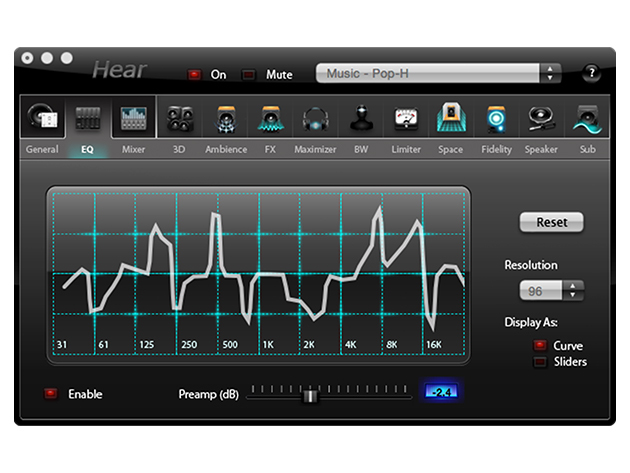
Task: Select the Speaker icon
Action: (x=541, y=118)
